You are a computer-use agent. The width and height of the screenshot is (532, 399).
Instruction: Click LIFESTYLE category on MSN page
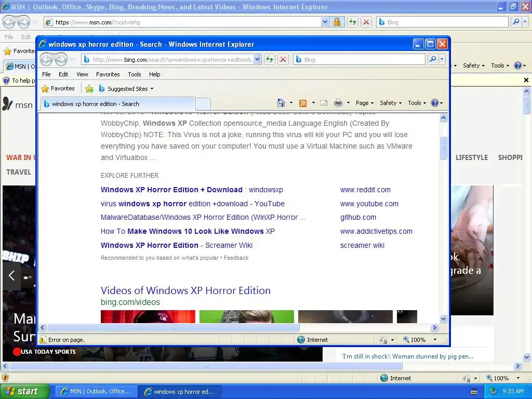tap(472, 157)
